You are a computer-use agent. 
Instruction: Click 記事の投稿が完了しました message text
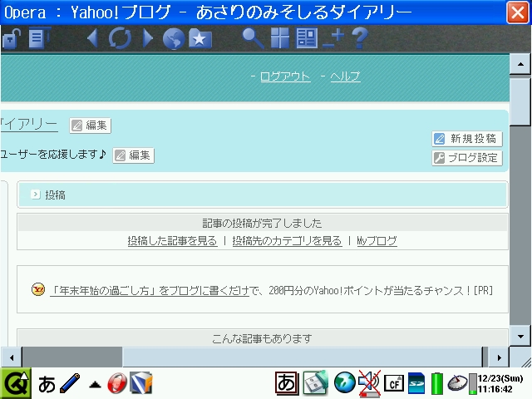point(263,224)
